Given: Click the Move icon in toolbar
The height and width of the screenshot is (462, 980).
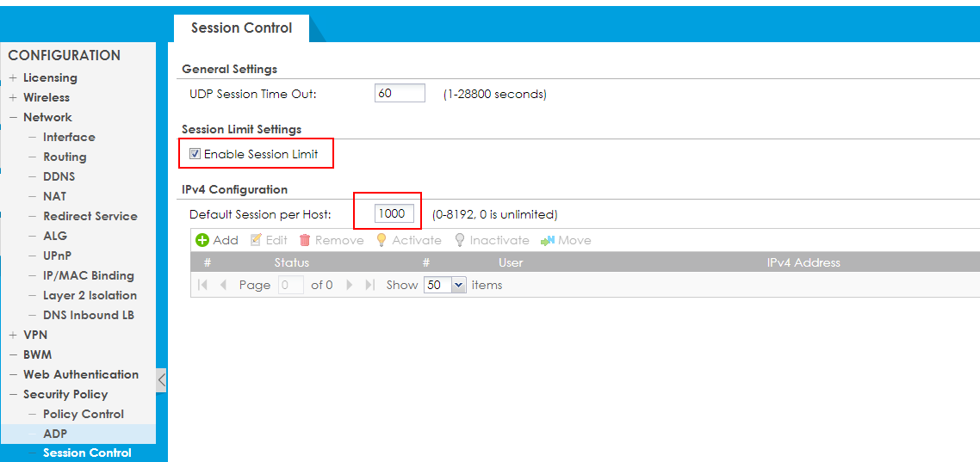Looking at the screenshot, I should click(547, 241).
